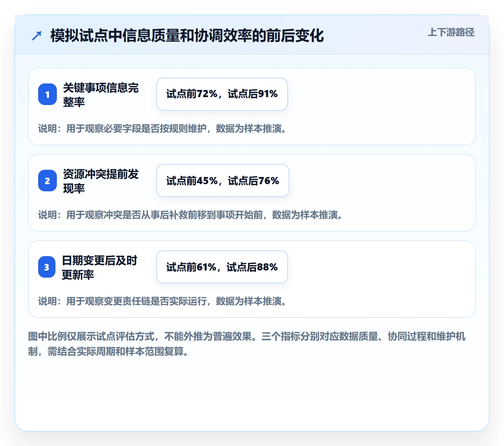Select the number 2 badge
This screenshot has width=504, height=446.
click(x=48, y=181)
